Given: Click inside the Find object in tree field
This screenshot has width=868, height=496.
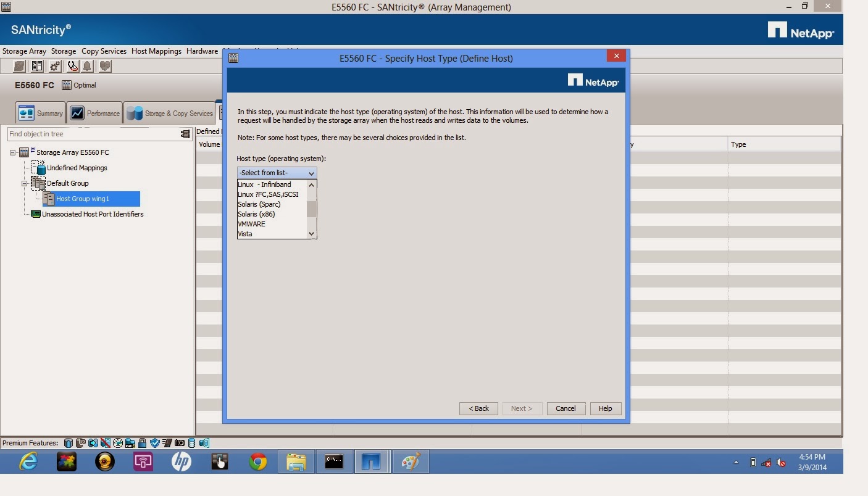Looking at the screenshot, I should [93, 134].
